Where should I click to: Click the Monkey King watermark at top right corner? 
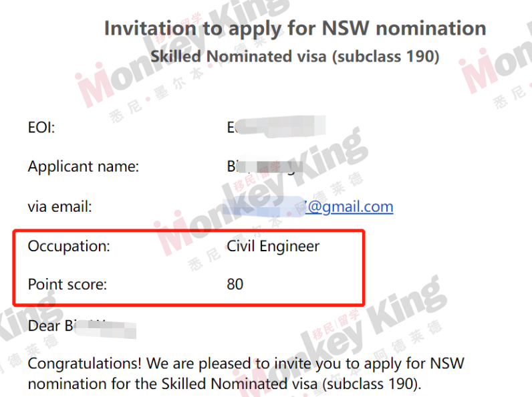point(495,68)
